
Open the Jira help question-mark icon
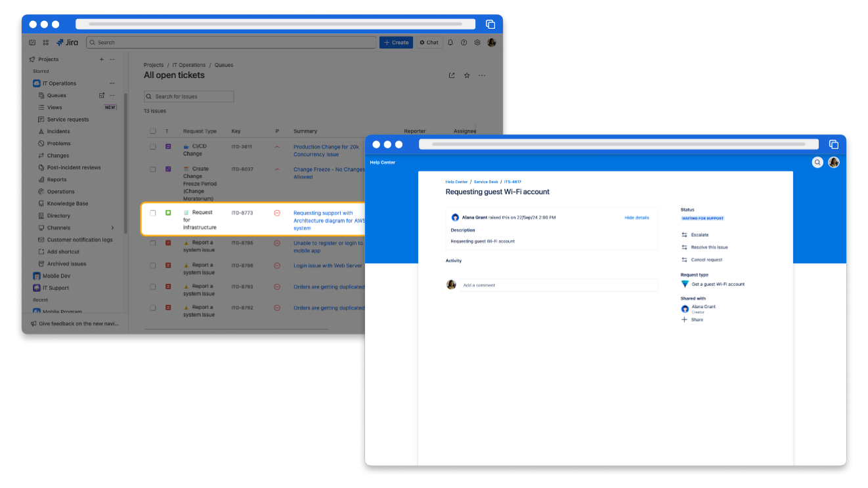(x=464, y=43)
